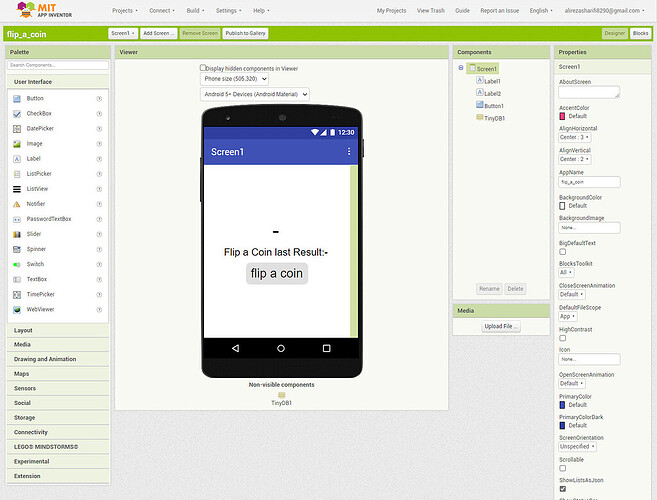The height and width of the screenshot is (500, 657).
Task: Switch to the Blocks editor
Action: [640, 33]
